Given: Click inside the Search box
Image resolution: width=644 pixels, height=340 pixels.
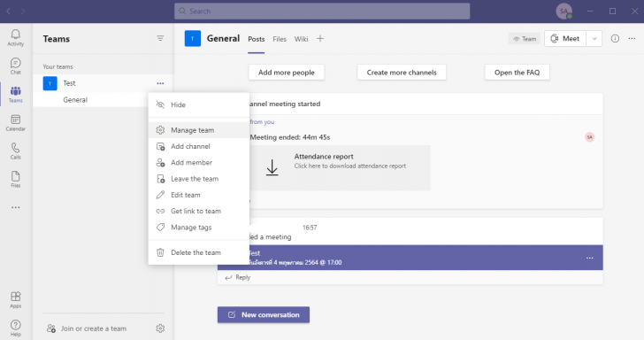Looking at the screenshot, I should click(x=322, y=12).
